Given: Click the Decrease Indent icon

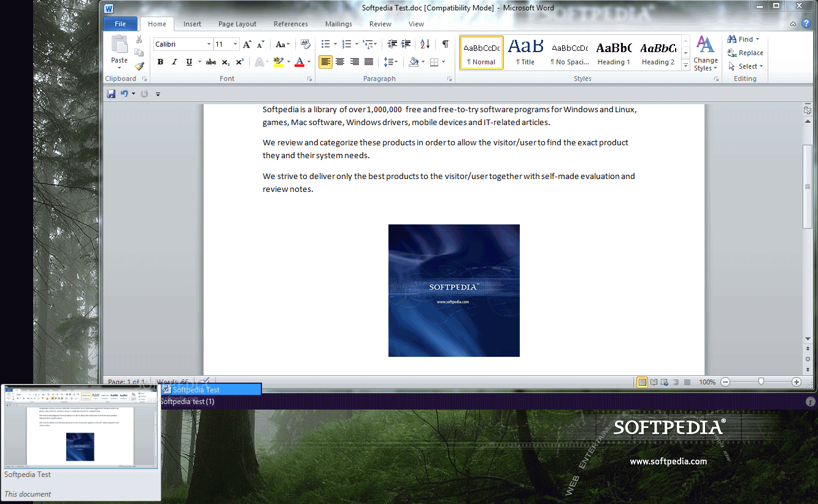Looking at the screenshot, I should pos(392,44).
